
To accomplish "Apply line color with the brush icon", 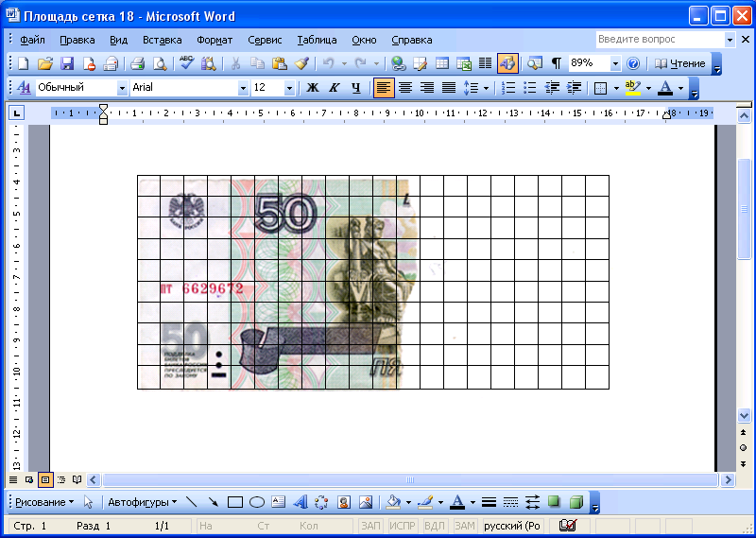I will click(x=426, y=502).
